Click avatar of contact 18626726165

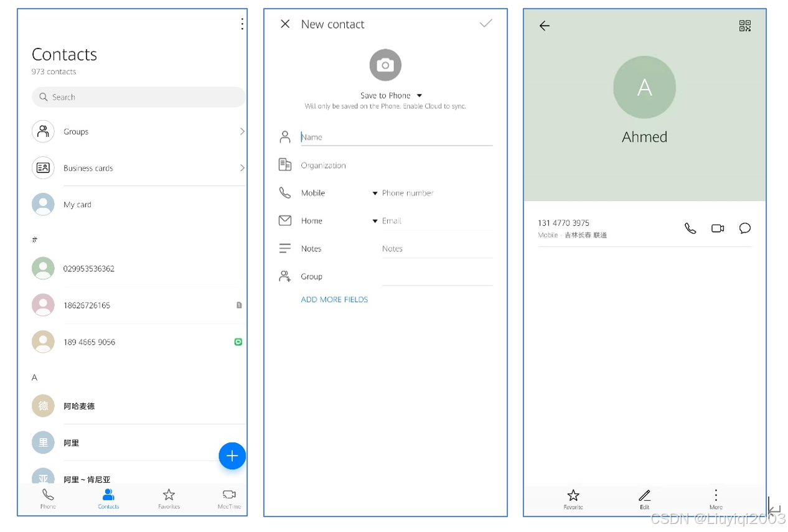pos(43,306)
